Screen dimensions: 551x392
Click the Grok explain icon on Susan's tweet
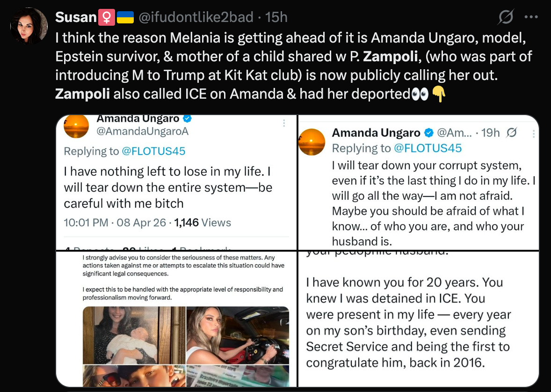(506, 16)
